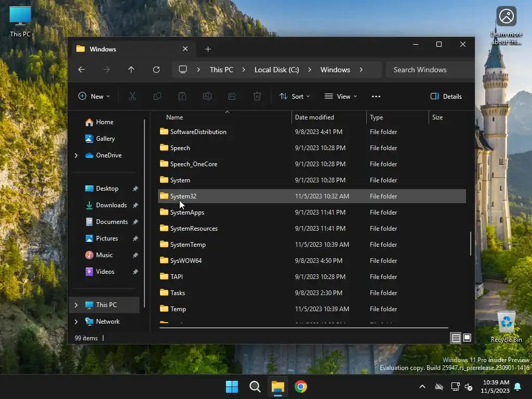Open taskbar Search magnifier

point(255,387)
